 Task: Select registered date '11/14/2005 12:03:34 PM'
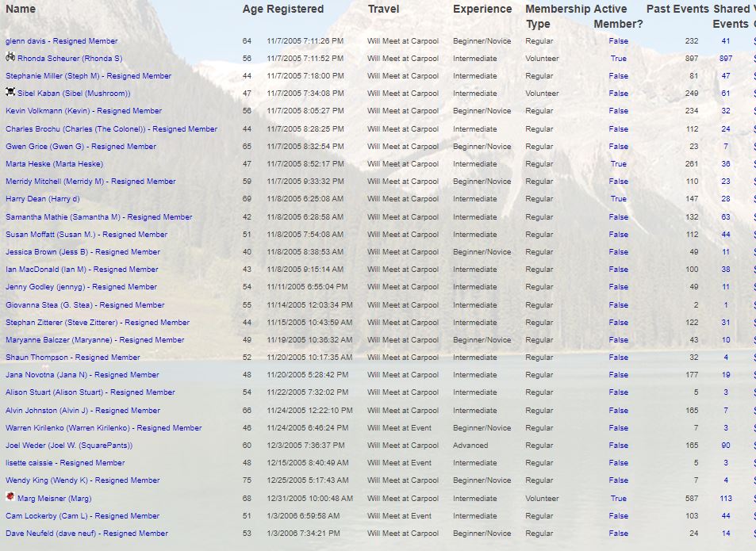click(309, 305)
